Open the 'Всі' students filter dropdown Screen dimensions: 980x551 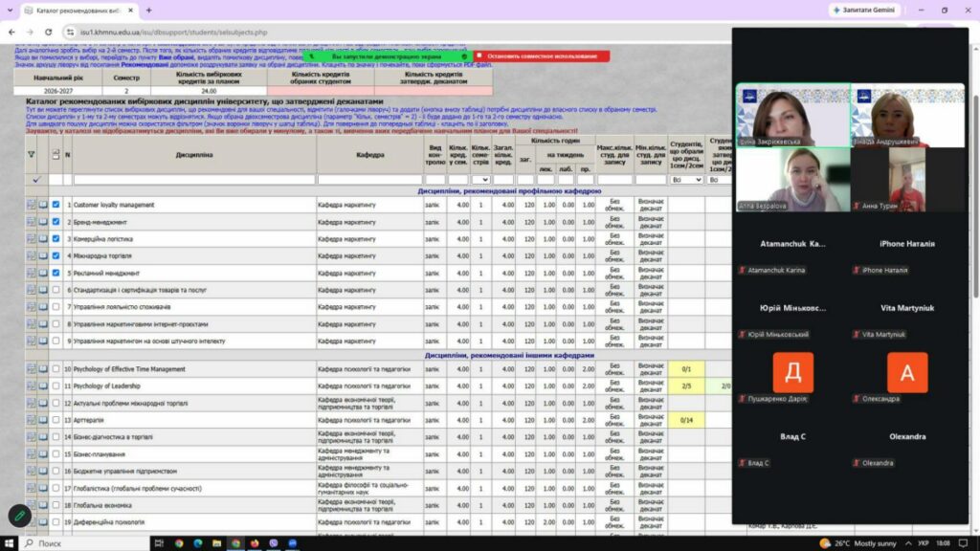pyautogui.click(x=686, y=180)
